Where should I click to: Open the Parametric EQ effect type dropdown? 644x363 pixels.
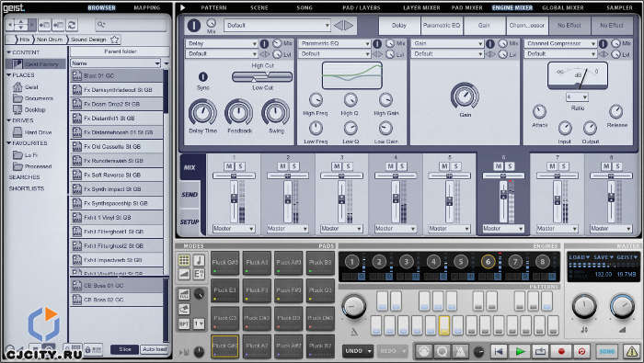click(x=334, y=43)
